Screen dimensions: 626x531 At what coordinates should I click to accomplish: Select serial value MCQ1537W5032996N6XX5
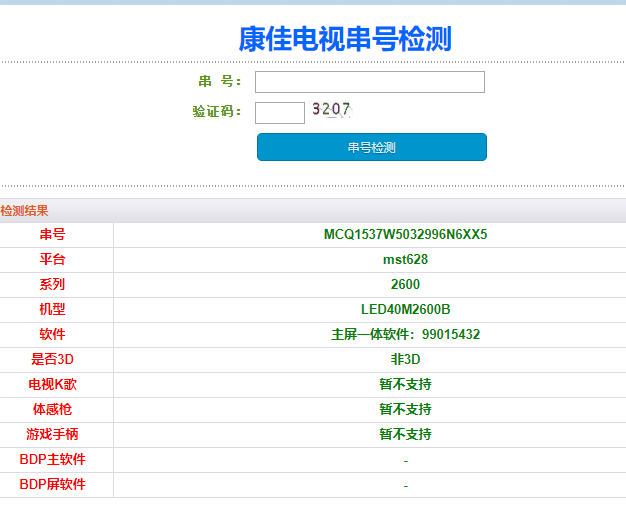point(405,234)
